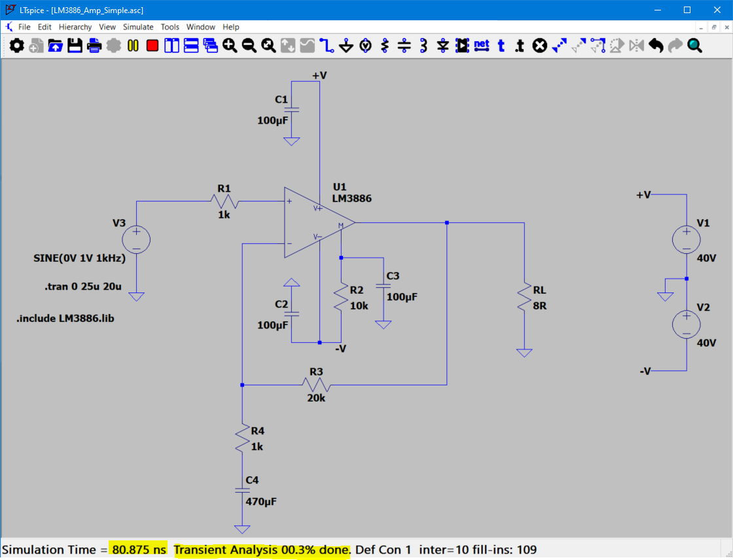
Task: Select the diode placement tool
Action: coord(442,45)
